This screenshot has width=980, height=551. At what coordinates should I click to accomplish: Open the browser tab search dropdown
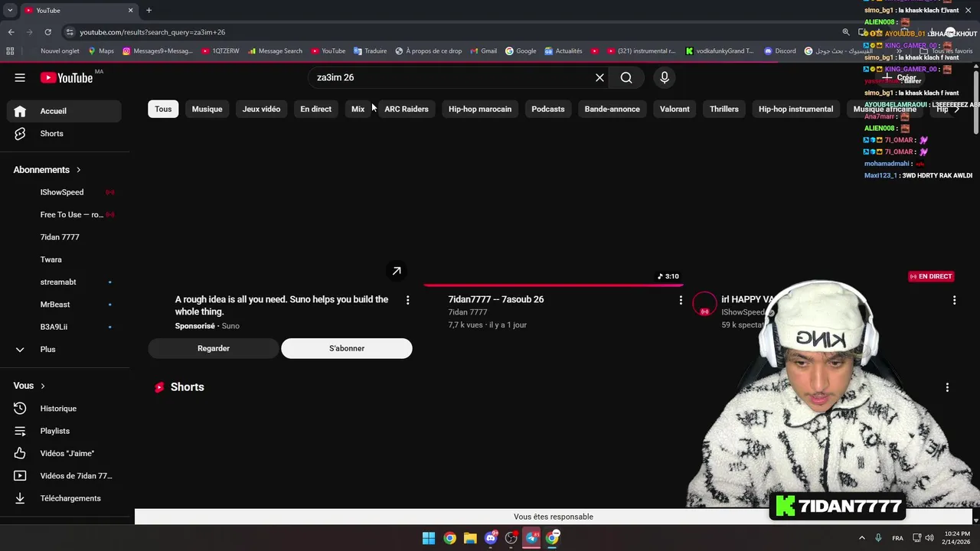(10, 10)
